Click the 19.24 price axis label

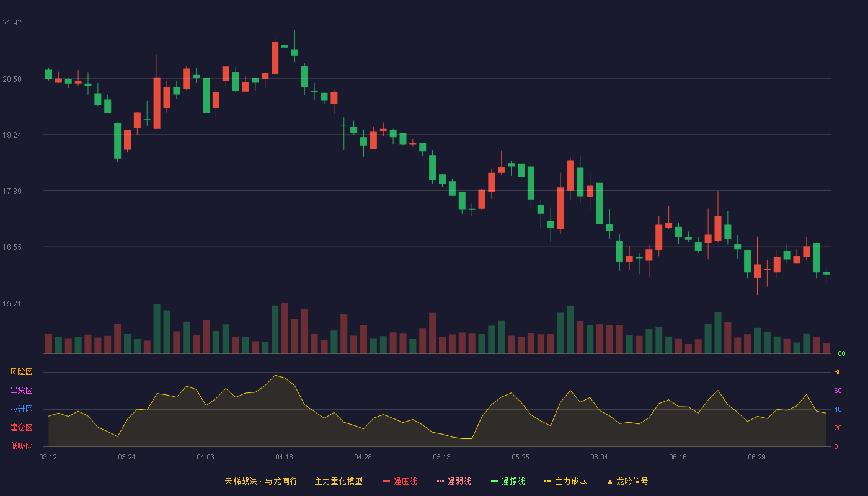click(12, 135)
